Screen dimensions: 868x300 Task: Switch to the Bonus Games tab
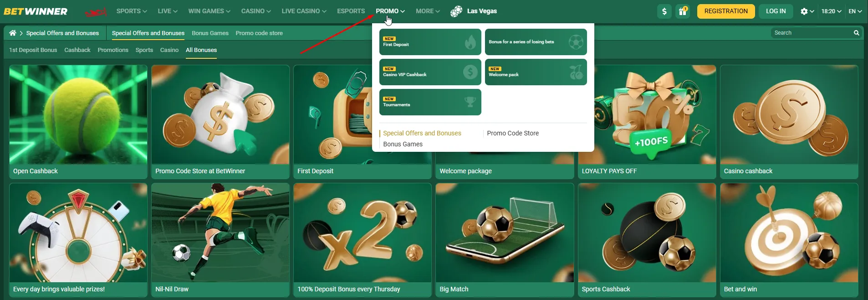pos(210,33)
